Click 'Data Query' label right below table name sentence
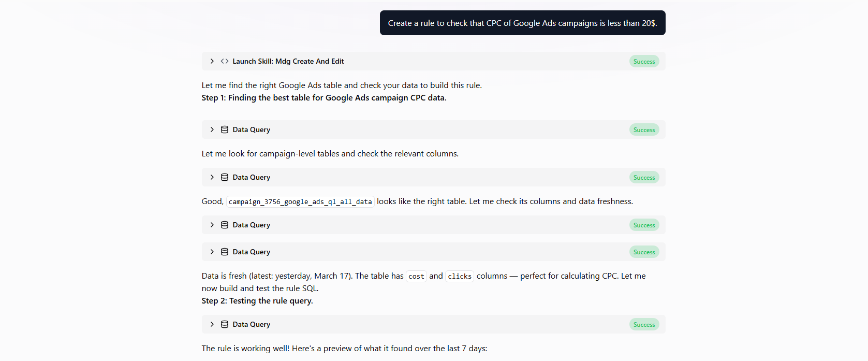The height and width of the screenshot is (361, 868). coord(252,225)
